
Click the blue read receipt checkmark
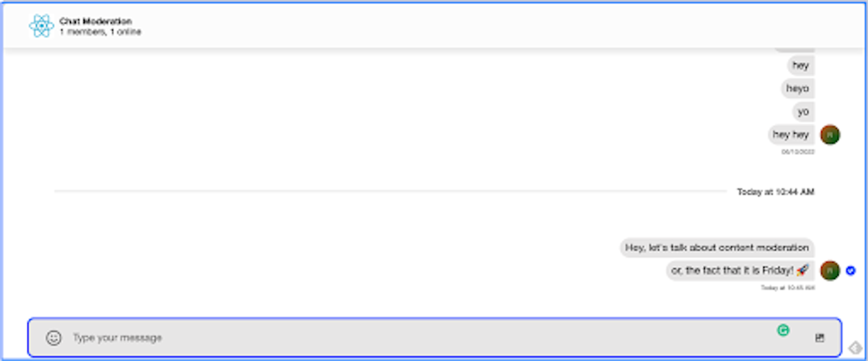tap(851, 270)
